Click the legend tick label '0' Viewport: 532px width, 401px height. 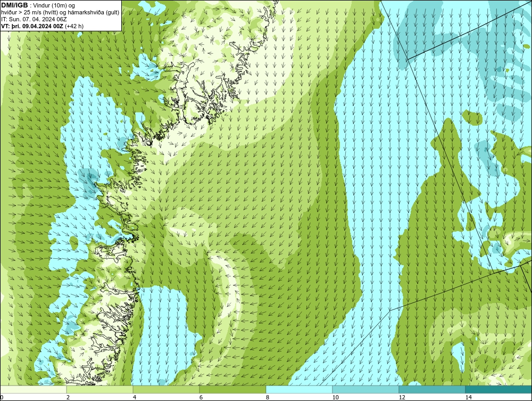pos(2,397)
